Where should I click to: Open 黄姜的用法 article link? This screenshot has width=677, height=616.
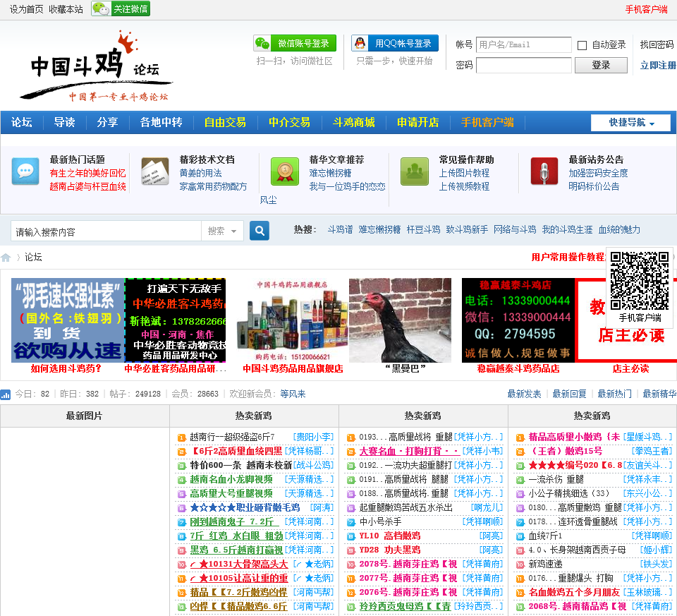[200, 173]
